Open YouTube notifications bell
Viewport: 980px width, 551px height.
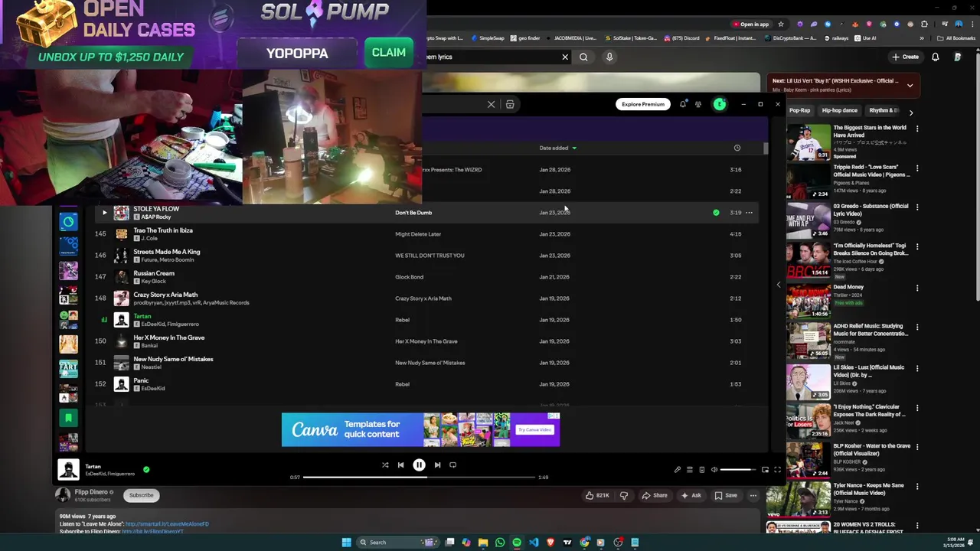(x=935, y=57)
